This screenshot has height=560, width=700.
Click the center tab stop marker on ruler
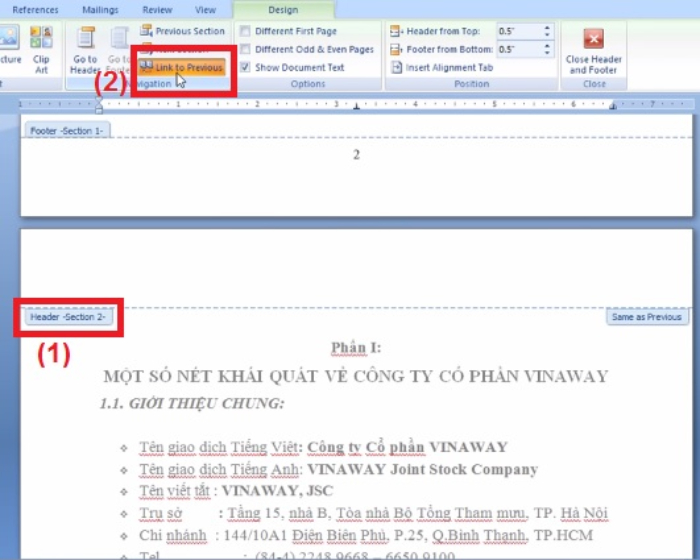pyautogui.click(x=356, y=106)
